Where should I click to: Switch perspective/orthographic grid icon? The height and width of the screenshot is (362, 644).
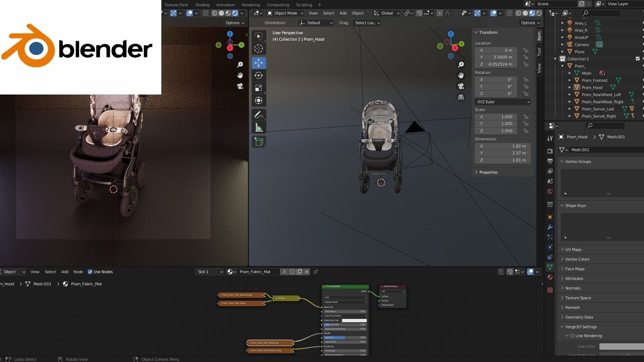click(x=461, y=97)
